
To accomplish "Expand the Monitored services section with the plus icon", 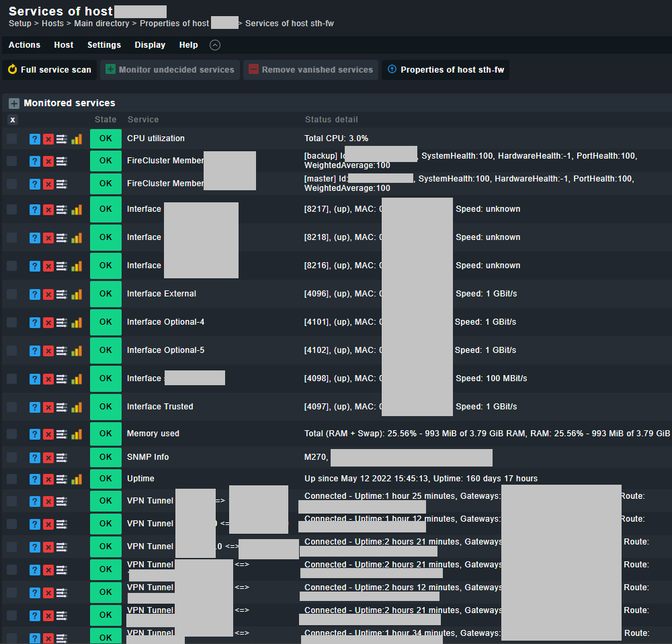I will pyautogui.click(x=13, y=103).
